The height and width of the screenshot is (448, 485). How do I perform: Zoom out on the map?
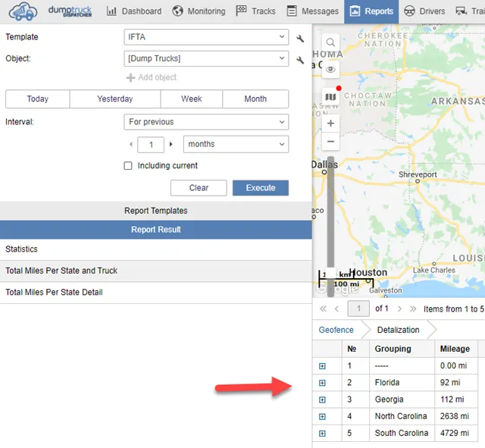[x=330, y=142]
